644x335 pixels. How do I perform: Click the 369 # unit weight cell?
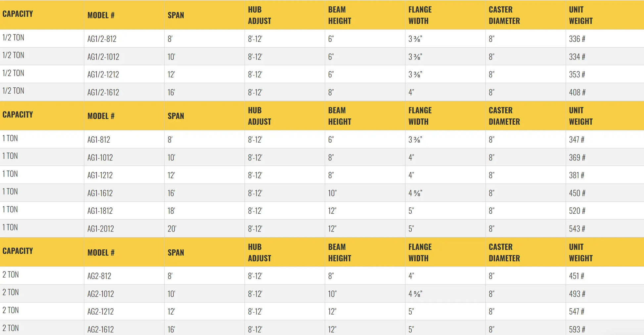pos(577,158)
